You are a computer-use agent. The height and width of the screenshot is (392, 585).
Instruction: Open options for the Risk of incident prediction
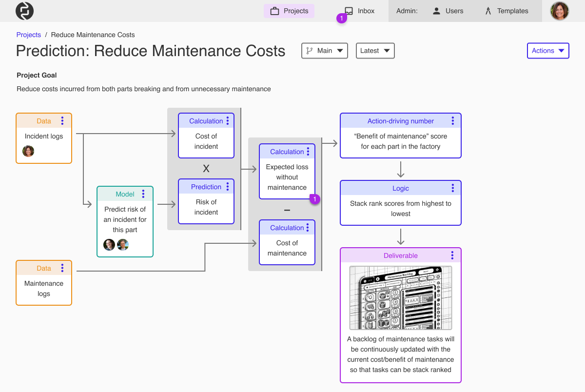[227, 186]
